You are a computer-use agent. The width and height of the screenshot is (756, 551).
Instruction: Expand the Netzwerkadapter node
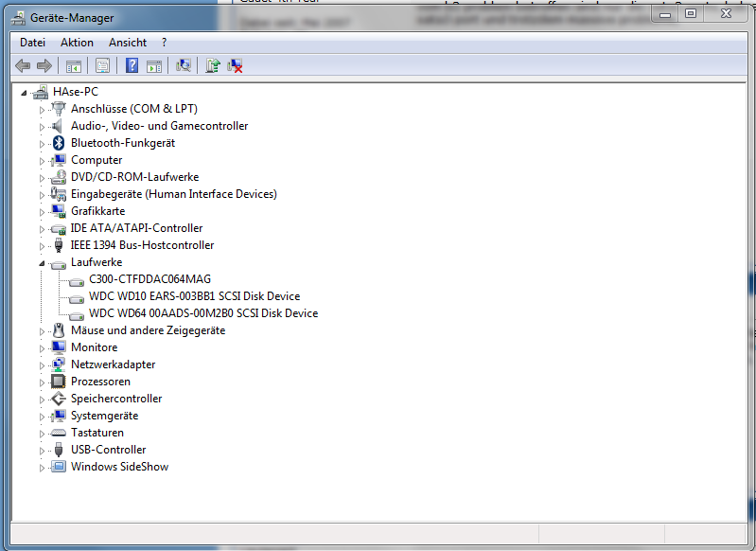tap(42, 365)
